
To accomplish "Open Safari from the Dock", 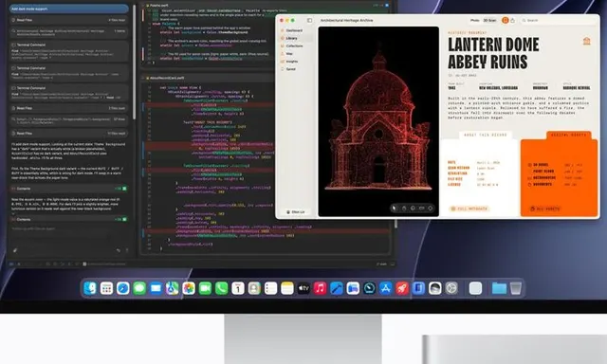I will pyautogui.click(x=122, y=288).
